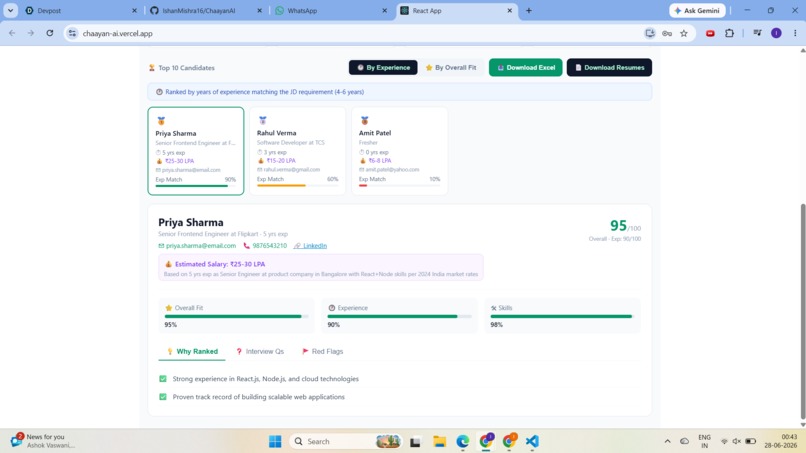Open the browser extensions puzzle icon
806x453 pixels.
(729, 33)
